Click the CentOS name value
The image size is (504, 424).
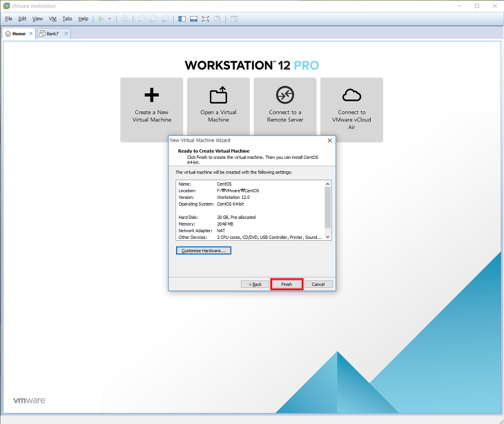pos(224,184)
